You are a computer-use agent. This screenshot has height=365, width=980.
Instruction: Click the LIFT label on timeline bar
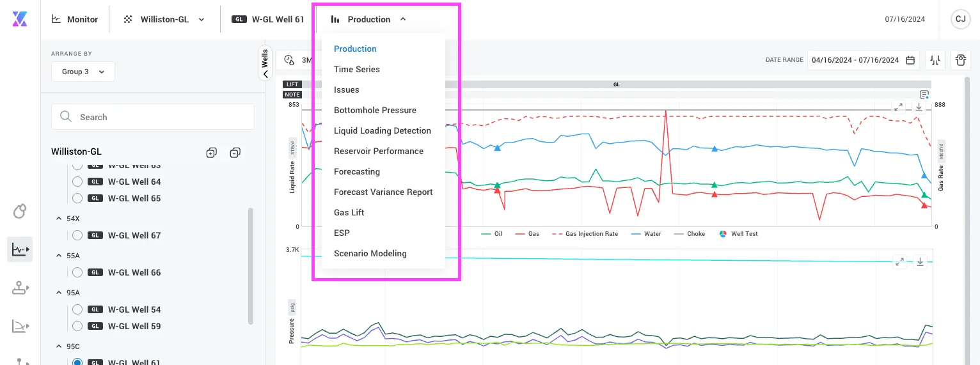292,84
